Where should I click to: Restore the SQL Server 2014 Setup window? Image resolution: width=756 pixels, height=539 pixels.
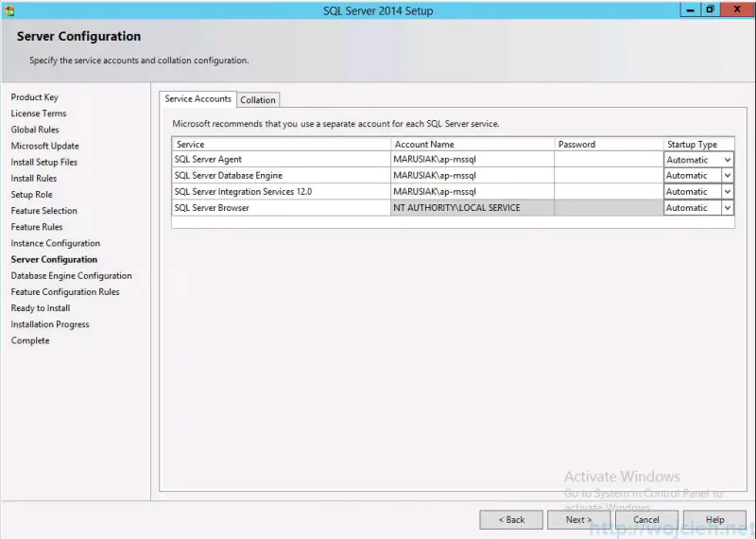[x=711, y=9]
